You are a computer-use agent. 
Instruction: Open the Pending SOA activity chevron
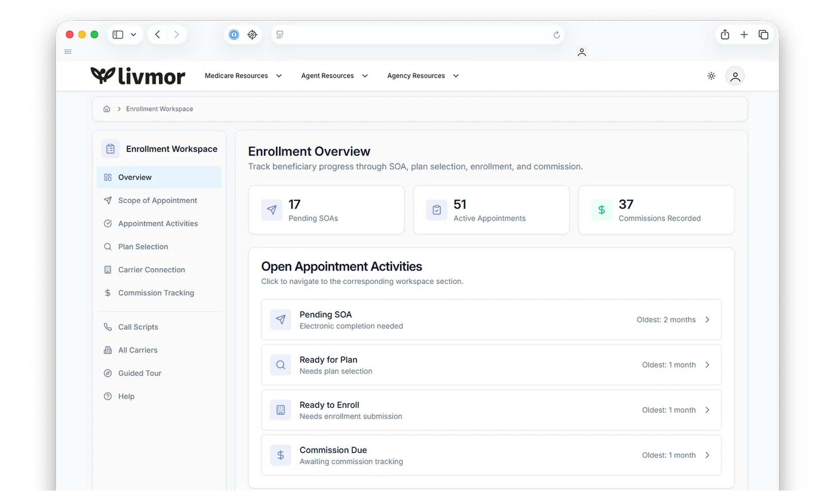point(707,320)
